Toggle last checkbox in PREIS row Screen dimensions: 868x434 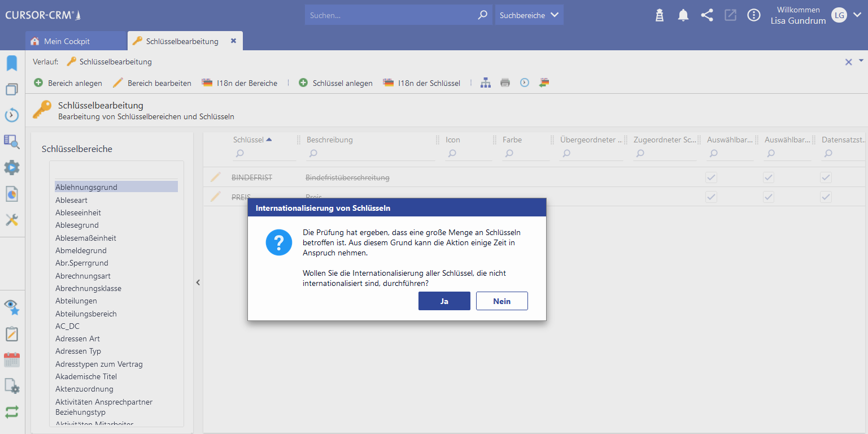click(826, 197)
